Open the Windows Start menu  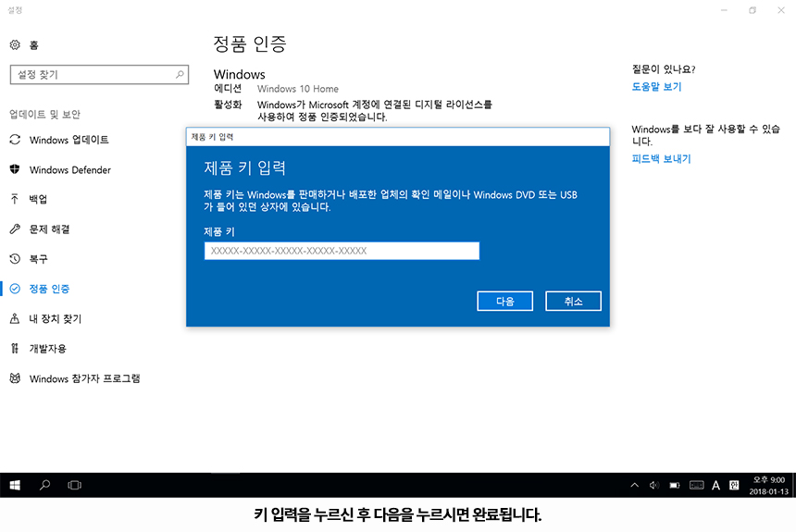pos(15,486)
